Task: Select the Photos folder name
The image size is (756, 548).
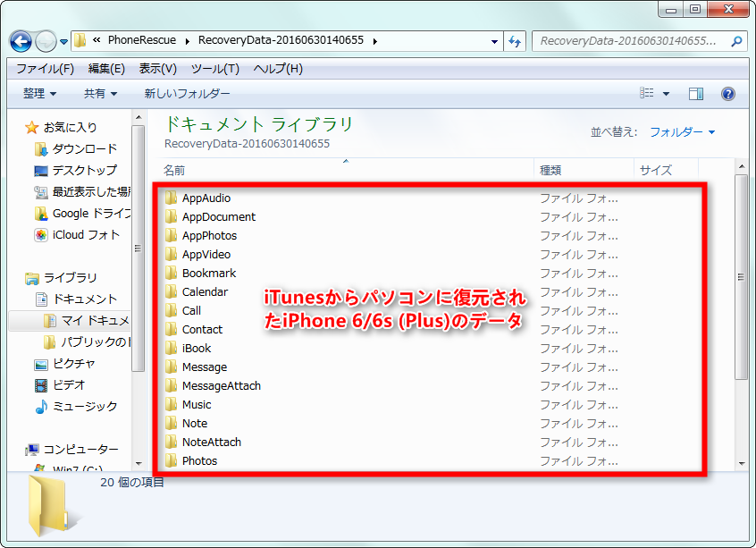Action: click(199, 461)
